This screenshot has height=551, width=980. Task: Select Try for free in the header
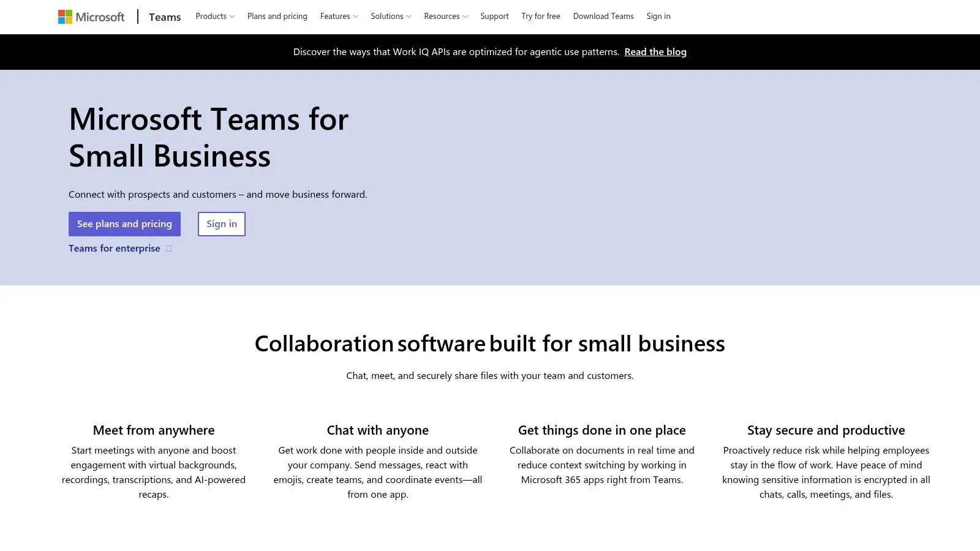pos(541,17)
